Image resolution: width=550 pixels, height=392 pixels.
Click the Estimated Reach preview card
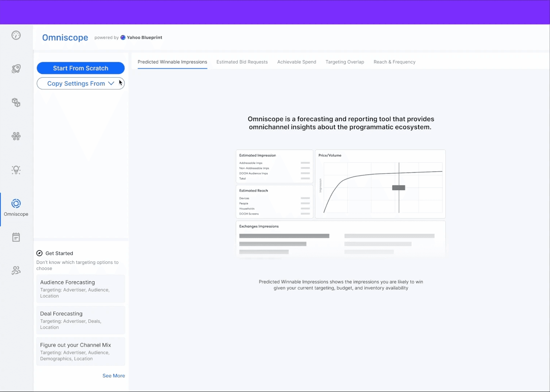274,201
